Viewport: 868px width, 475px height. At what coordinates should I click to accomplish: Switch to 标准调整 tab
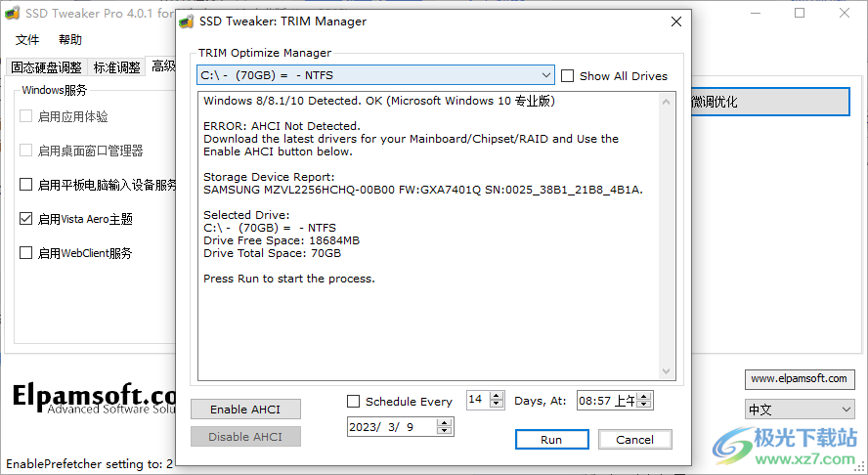point(116,67)
